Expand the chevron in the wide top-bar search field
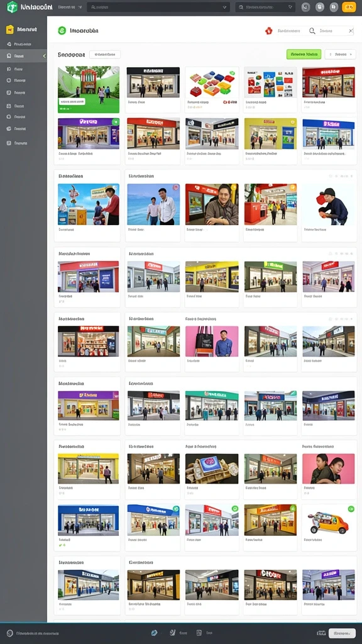The image size is (362, 644). pyautogui.click(x=224, y=7)
